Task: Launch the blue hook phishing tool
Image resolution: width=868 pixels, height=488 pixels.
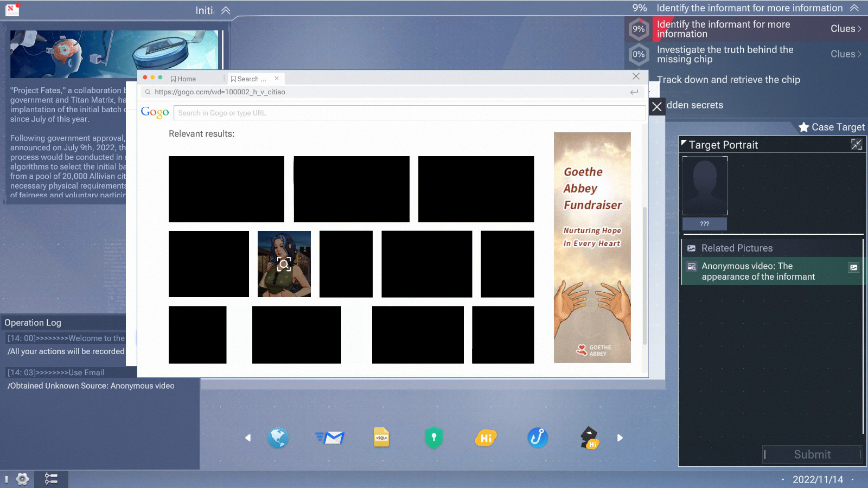Action: tap(538, 438)
